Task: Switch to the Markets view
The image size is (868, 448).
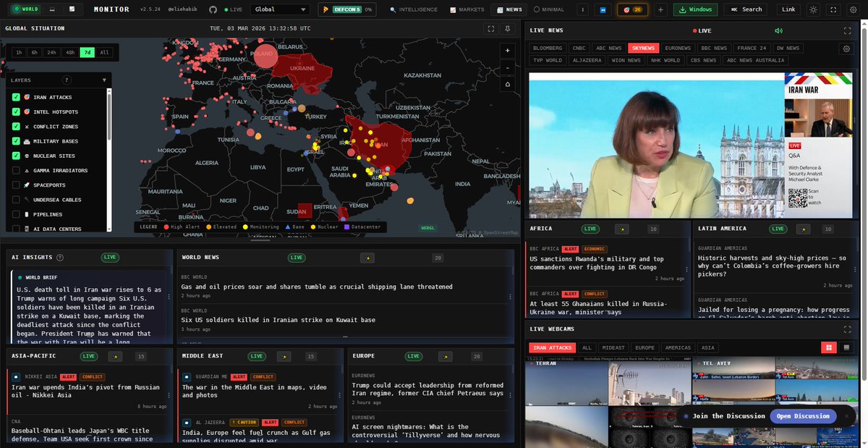Action: [467, 9]
